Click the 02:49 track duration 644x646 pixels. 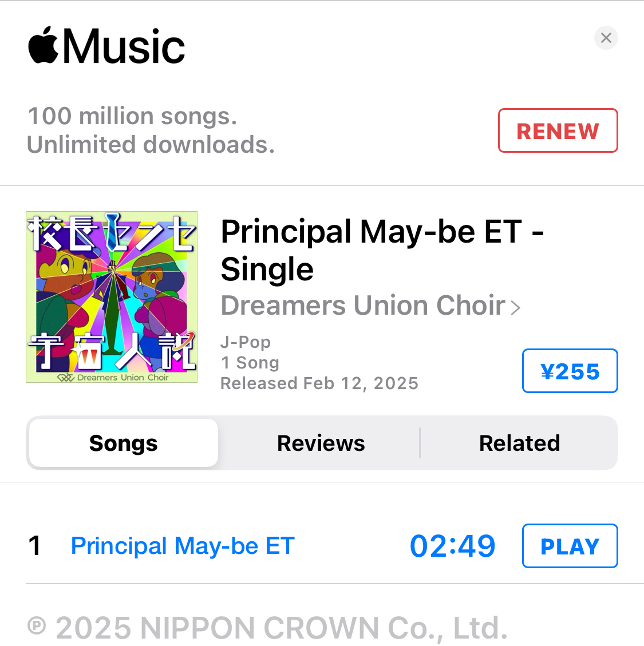pyautogui.click(x=452, y=546)
